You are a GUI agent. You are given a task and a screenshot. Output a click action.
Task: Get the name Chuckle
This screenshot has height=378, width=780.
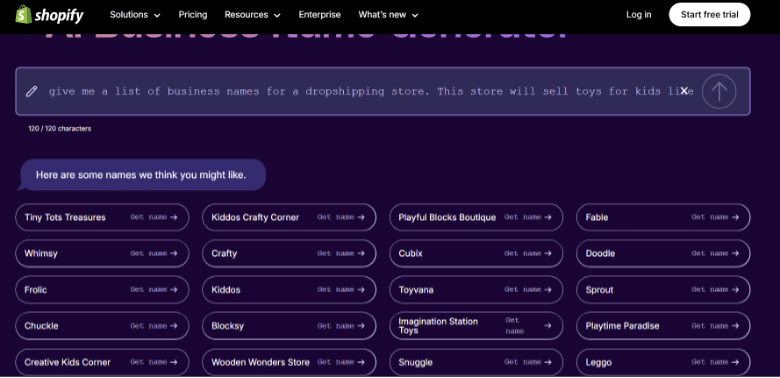pos(102,326)
